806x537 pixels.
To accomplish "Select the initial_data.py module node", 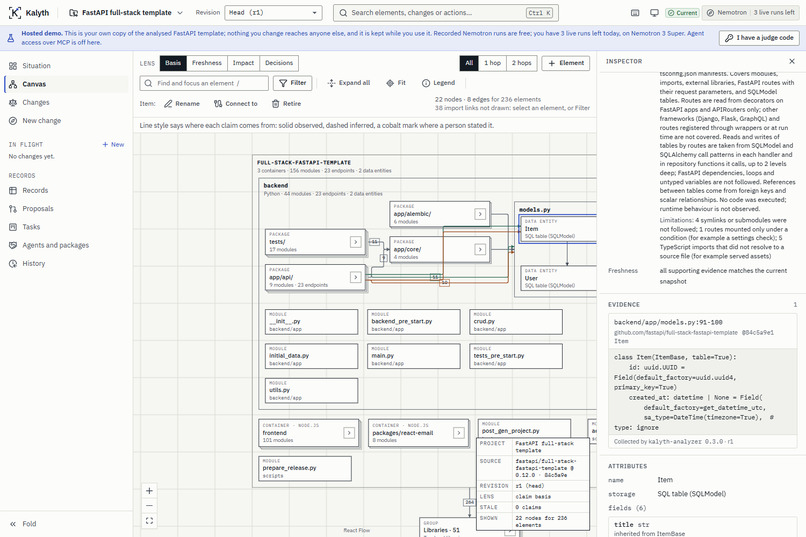I will pos(312,357).
